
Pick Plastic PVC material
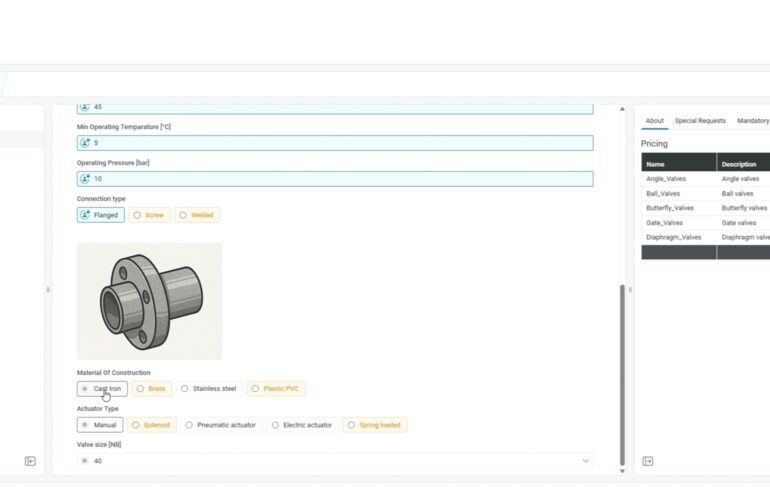276,389
